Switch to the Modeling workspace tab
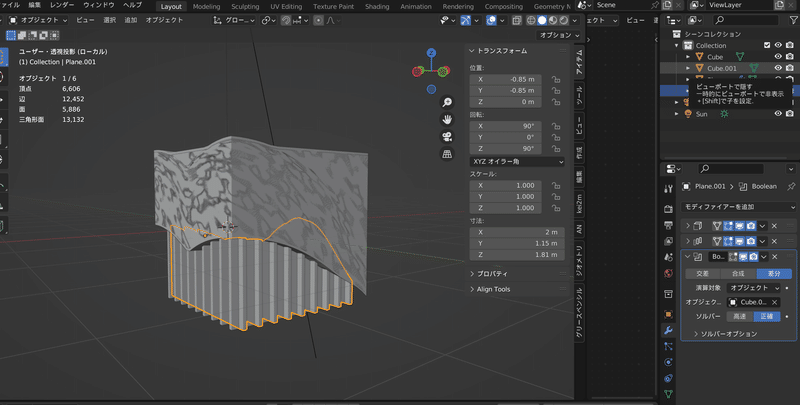Screen dimensions: 800x405 pos(206,7)
